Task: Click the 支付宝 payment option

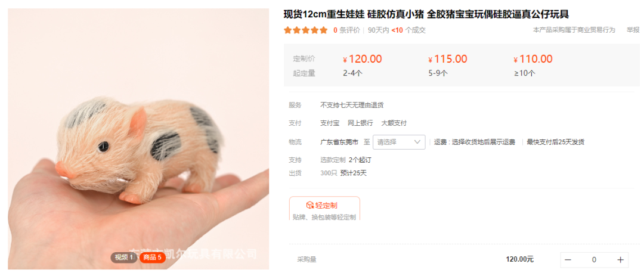Action: tap(330, 123)
